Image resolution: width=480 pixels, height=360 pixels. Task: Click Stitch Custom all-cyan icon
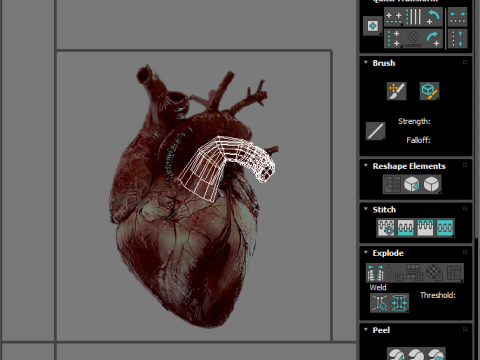[445, 228]
